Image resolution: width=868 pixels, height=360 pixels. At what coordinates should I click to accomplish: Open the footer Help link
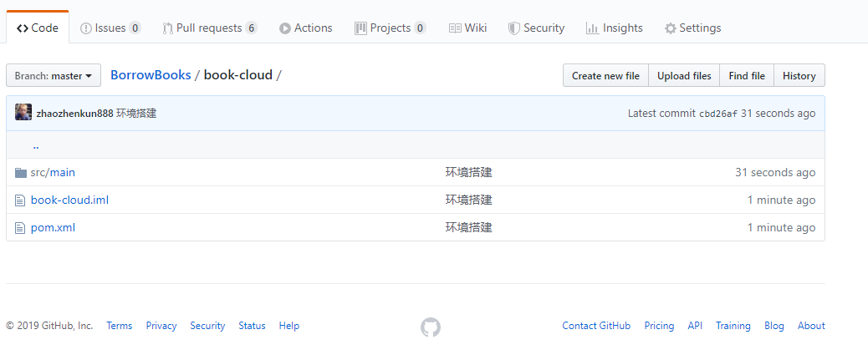[289, 326]
